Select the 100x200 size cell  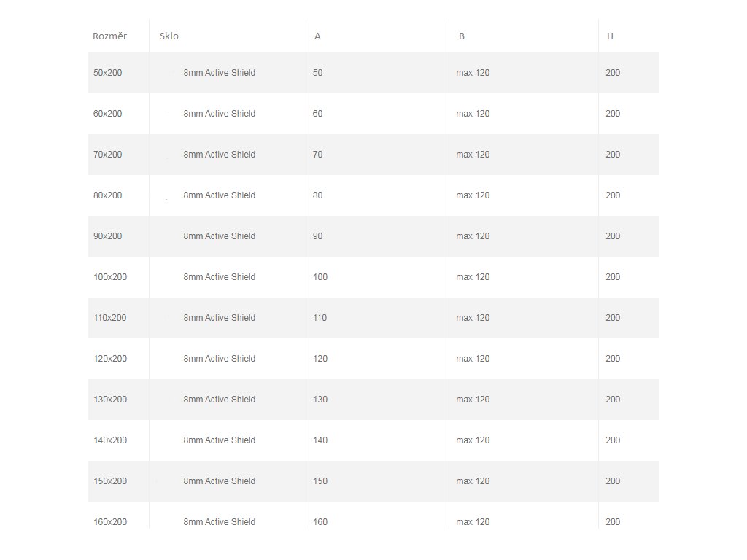110,277
